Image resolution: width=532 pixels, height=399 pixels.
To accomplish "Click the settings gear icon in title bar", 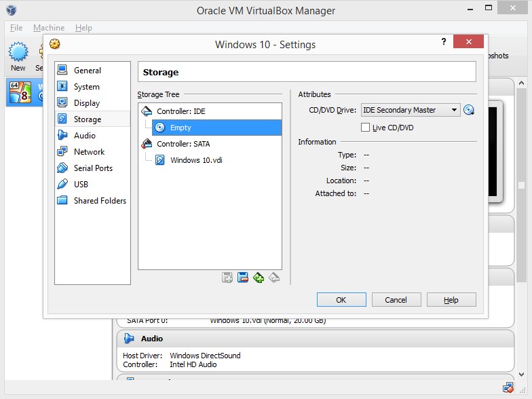I will click(x=54, y=43).
